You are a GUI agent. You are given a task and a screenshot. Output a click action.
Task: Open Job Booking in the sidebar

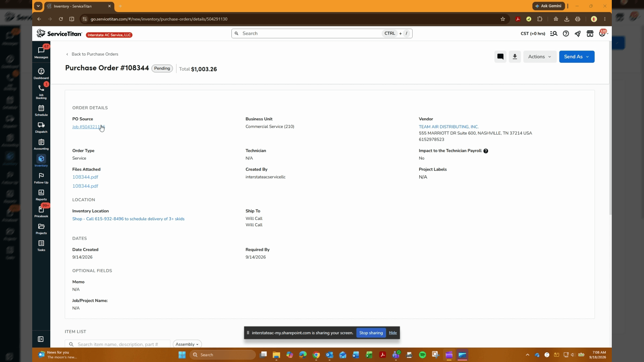click(41, 92)
